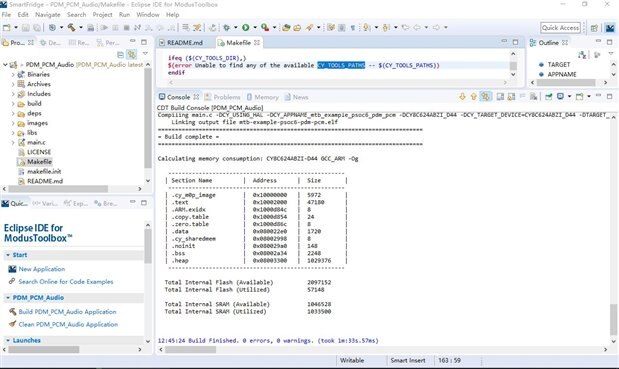Click the New file toolbar icon
The height and width of the screenshot is (369, 619).
coord(7,28)
